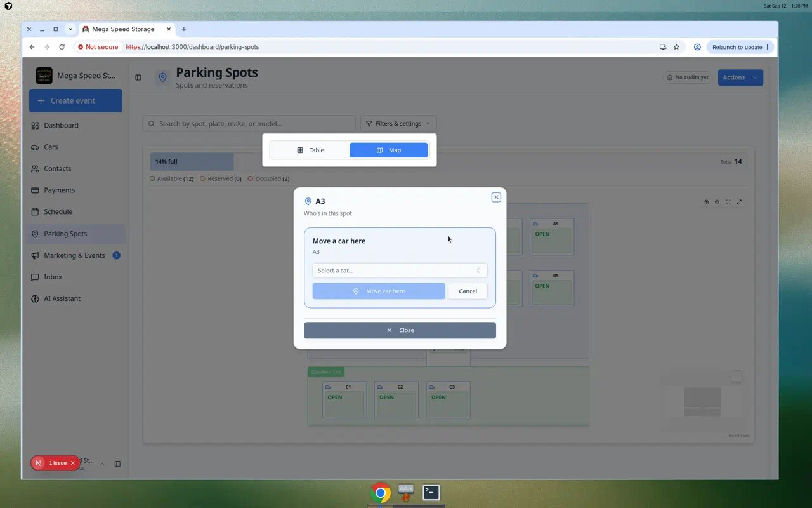Select Parking Spots in the sidebar
Screen dimensions: 812x508
[x=76, y=234]
